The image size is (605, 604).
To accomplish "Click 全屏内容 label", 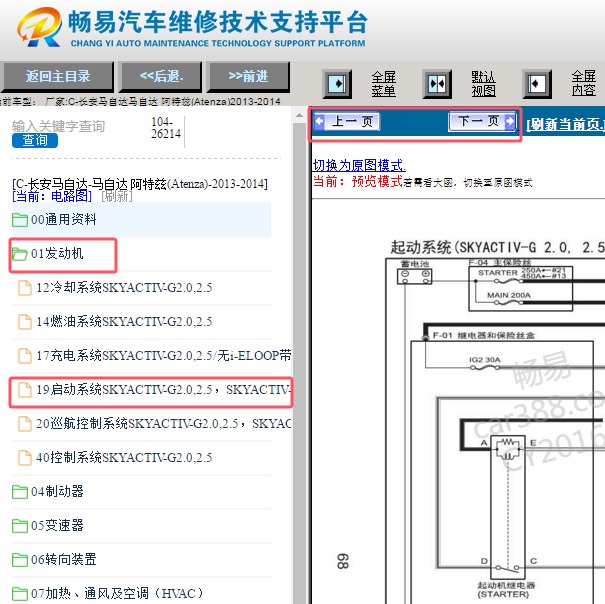I will pos(584,84).
